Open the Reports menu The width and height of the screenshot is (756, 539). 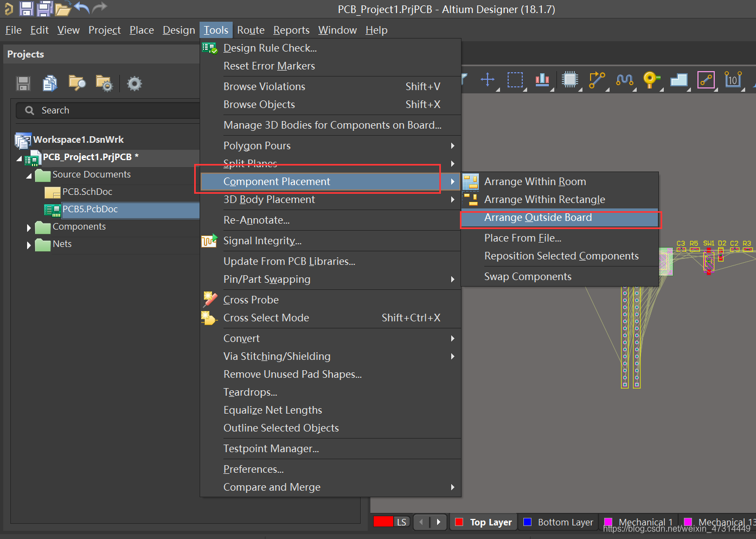pos(291,30)
